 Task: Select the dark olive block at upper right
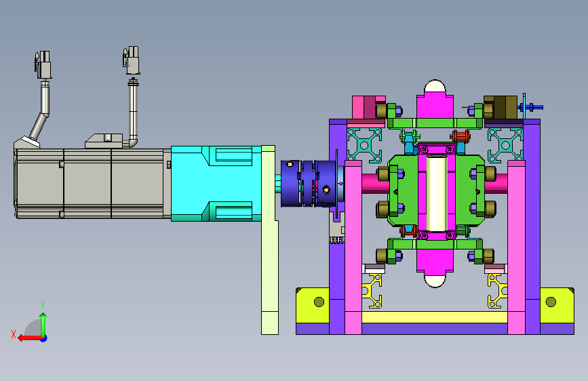tap(501, 107)
